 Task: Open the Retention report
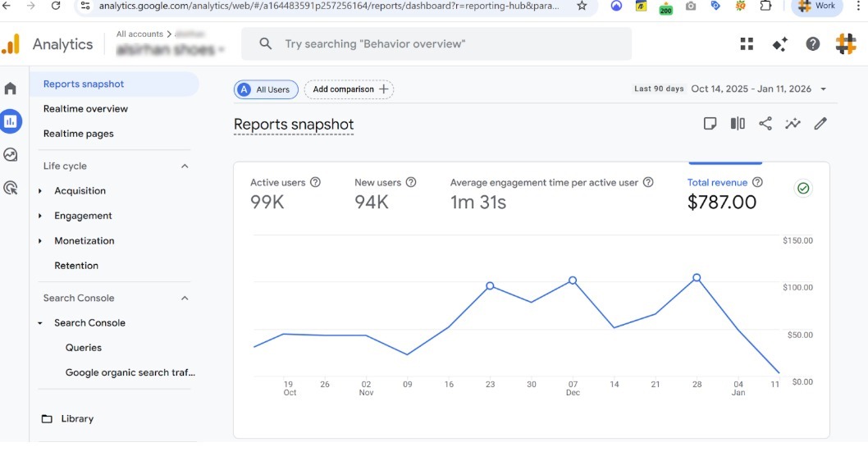click(x=76, y=266)
